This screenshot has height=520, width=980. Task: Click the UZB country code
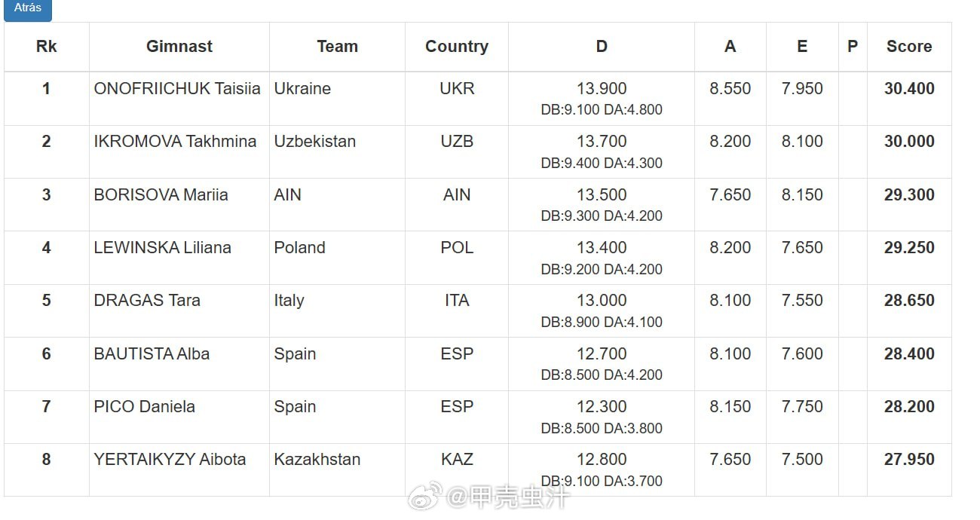(457, 142)
